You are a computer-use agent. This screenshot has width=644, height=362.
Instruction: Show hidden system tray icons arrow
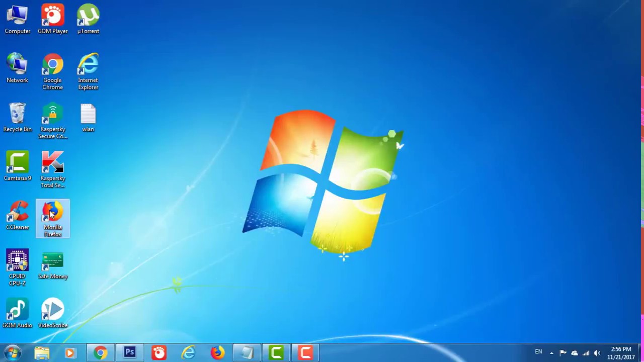point(551,353)
